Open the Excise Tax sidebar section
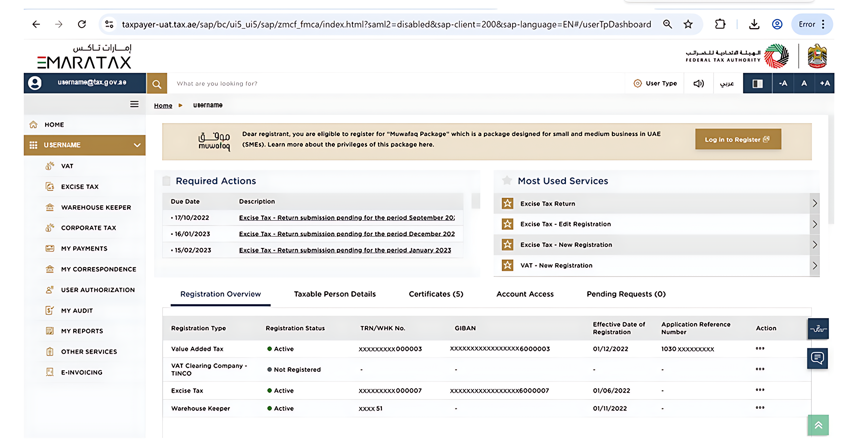 [80, 186]
